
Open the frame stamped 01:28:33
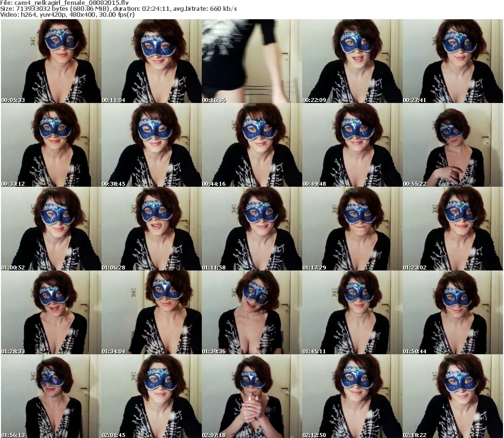coord(51,312)
